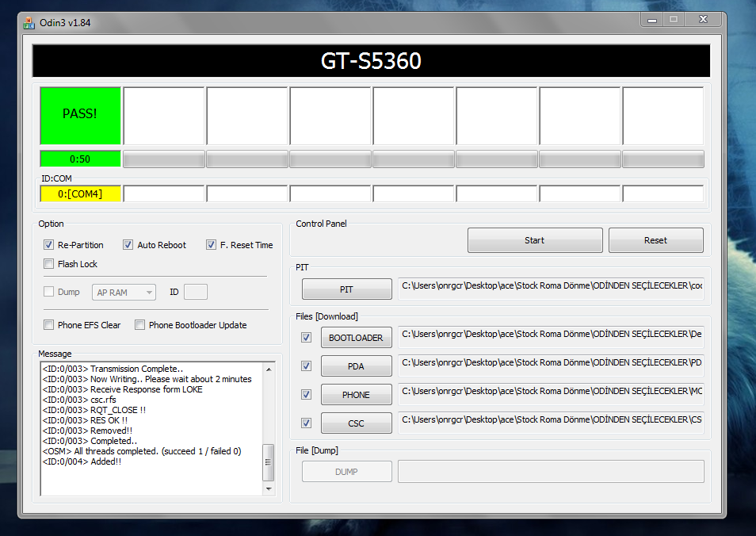Click 'Now Writing.. Please wait' log line
Image resolution: width=756 pixels, height=536 pixels.
coord(147,379)
